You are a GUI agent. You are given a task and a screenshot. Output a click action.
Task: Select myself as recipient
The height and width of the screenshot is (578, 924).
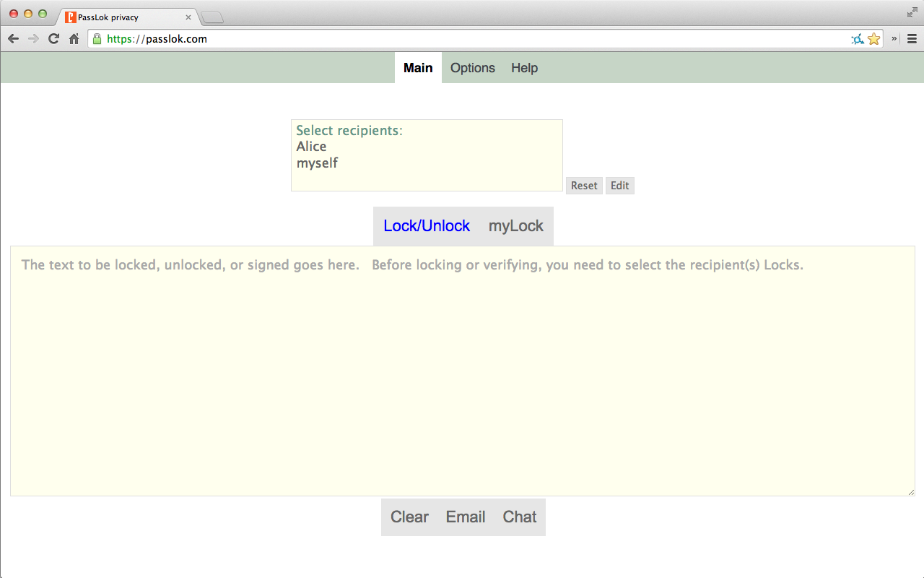[x=317, y=163]
